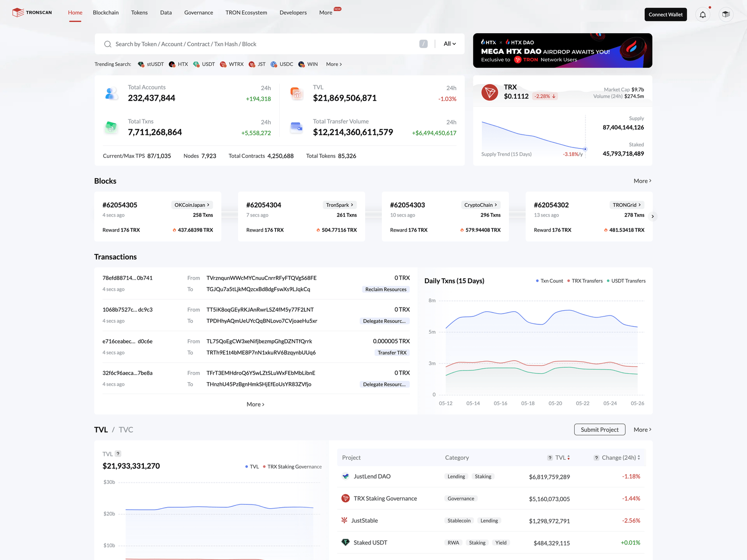Viewport: 747px width, 560px height.
Task: Open the Governance menu
Action: (198, 13)
